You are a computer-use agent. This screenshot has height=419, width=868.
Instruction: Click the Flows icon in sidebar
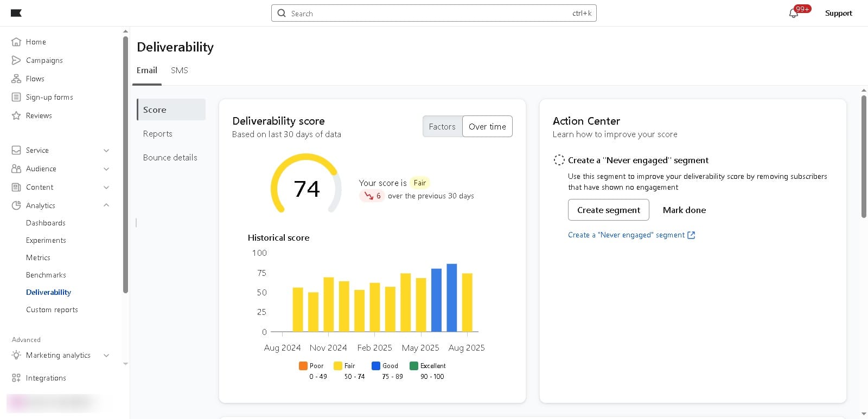(x=16, y=79)
